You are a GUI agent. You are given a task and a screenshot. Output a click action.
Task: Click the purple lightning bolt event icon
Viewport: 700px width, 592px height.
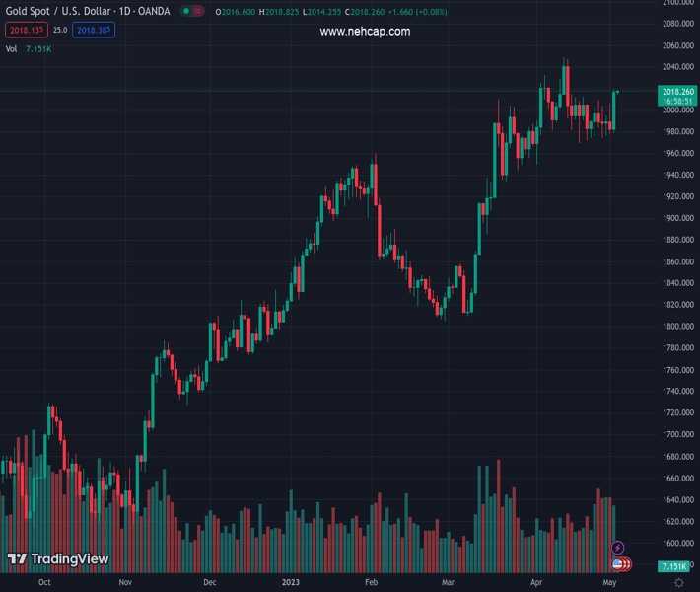point(618,548)
